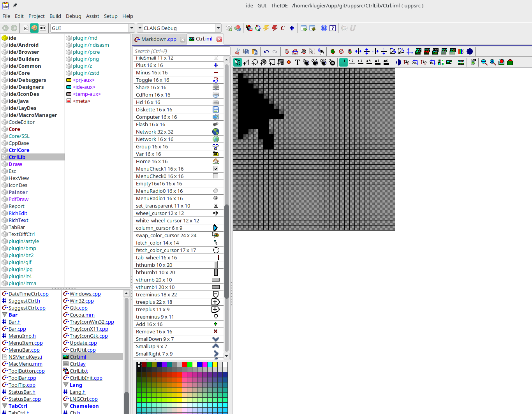This screenshot has height=414, width=532.
Task: Click the zoom in magnifier icon
Action: [x=493, y=62]
